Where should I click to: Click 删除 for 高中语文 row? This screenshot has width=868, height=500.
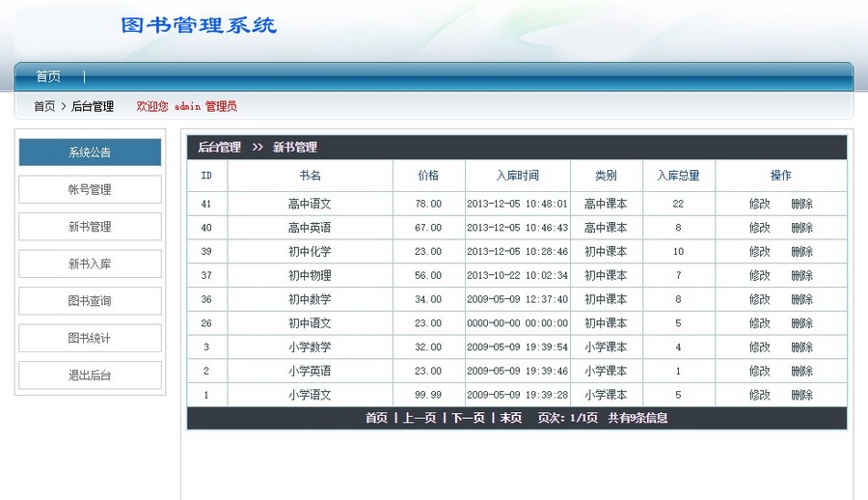(802, 204)
